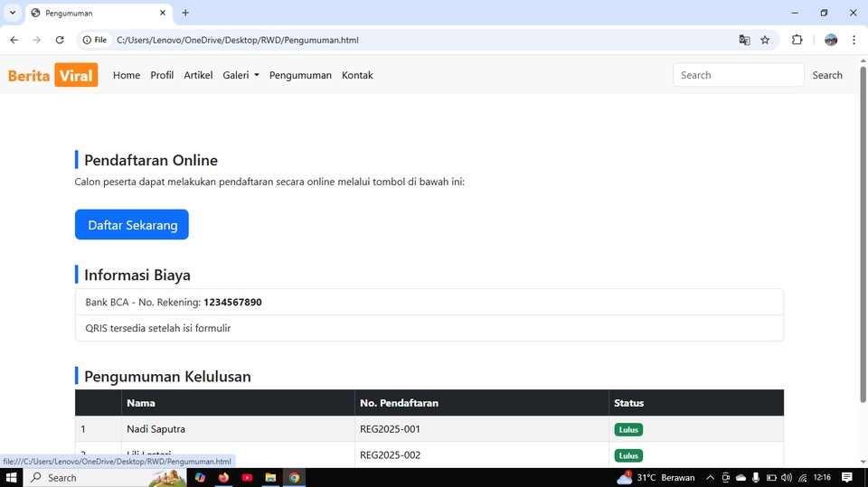Click the Berita Viral logo link

click(52, 75)
